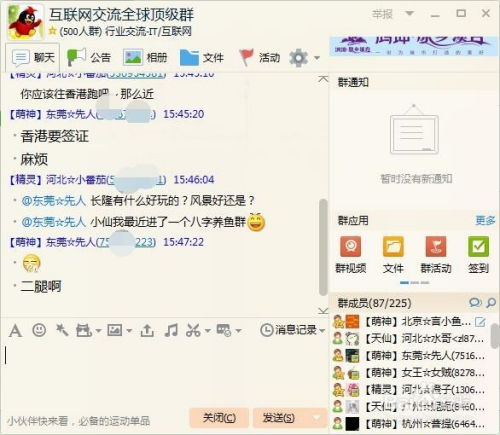This screenshot has width=500, height=435.
Task: Open the font formatting tool (A icon)
Action: 15,331
